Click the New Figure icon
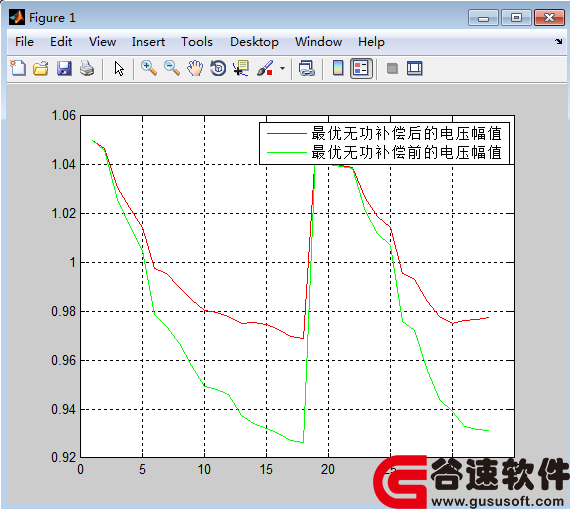The height and width of the screenshot is (509, 570). click(18, 68)
